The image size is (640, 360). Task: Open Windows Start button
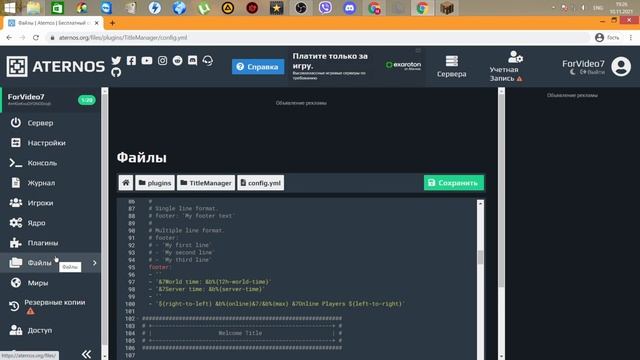[x=10, y=8]
